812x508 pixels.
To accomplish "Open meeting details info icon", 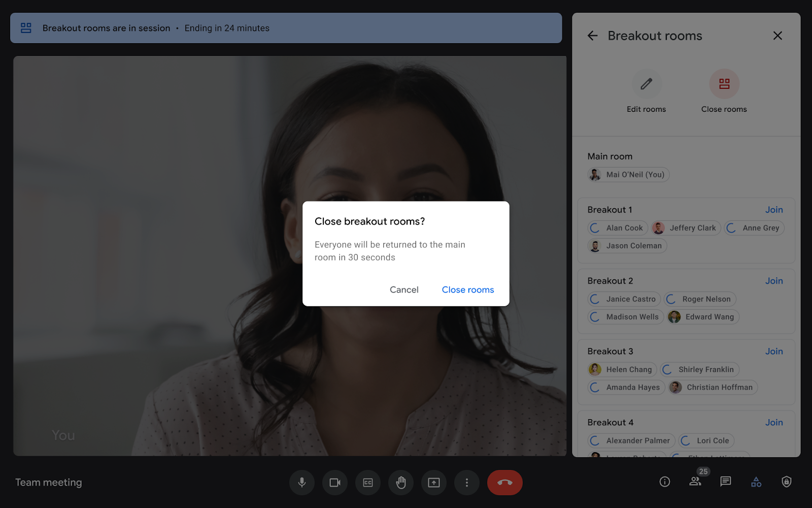I will pos(665,482).
